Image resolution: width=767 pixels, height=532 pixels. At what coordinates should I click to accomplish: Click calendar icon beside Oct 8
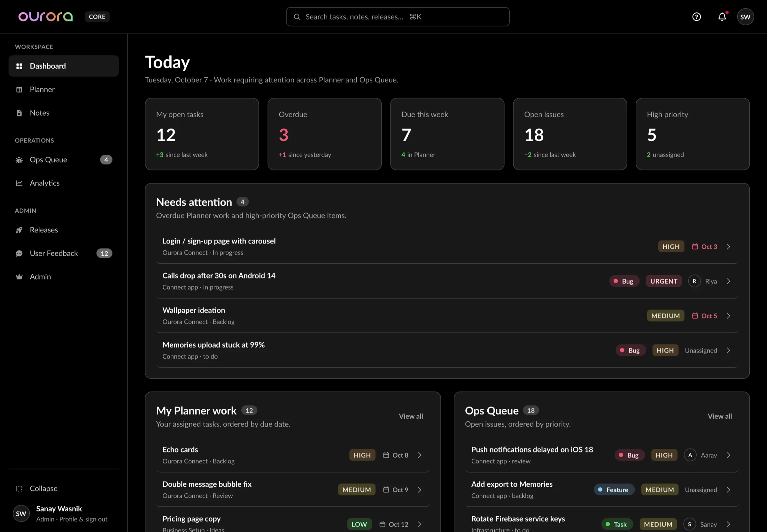pos(386,455)
